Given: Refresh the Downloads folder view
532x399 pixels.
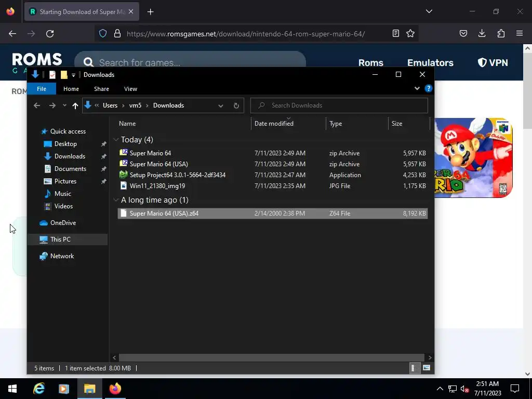Looking at the screenshot, I should tap(236, 106).
